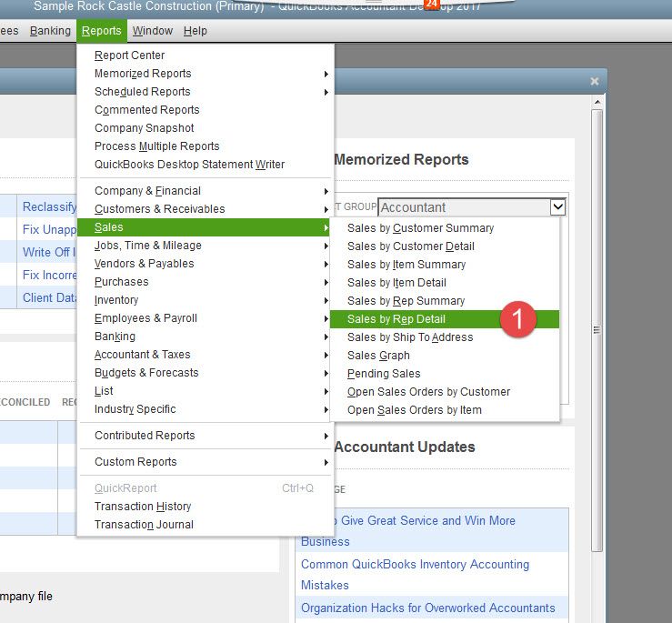Open Write Off link

pos(48,252)
